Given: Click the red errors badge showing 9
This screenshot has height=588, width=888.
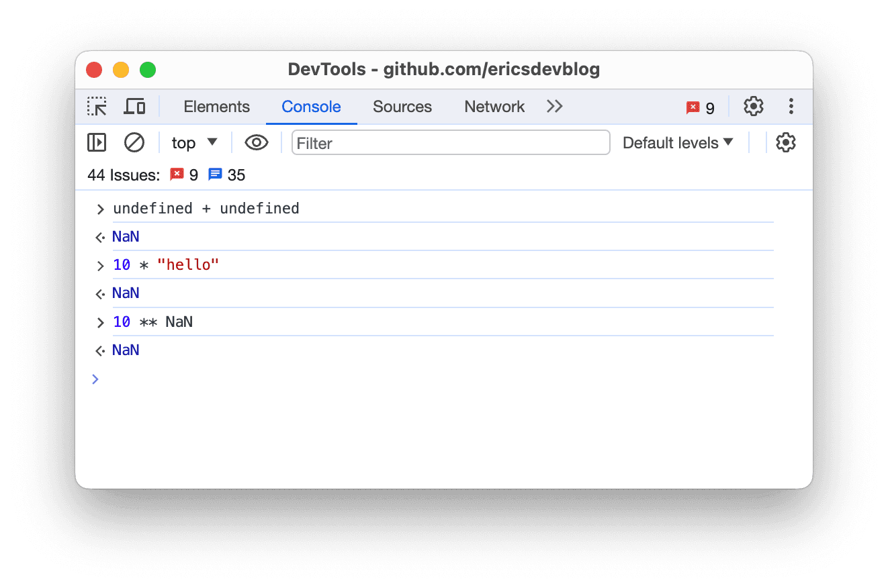Looking at the screenshot, I should 699,106.
